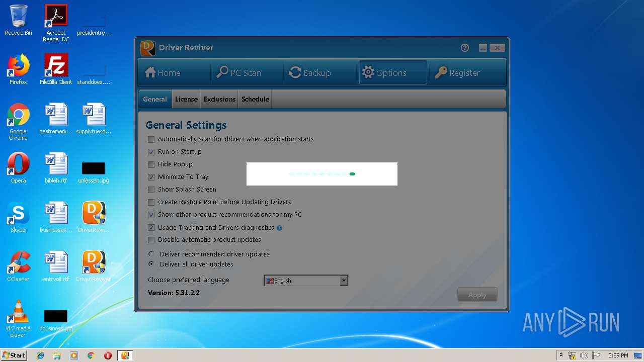
Task: Show hidden system tray icons
Action: 561,355
